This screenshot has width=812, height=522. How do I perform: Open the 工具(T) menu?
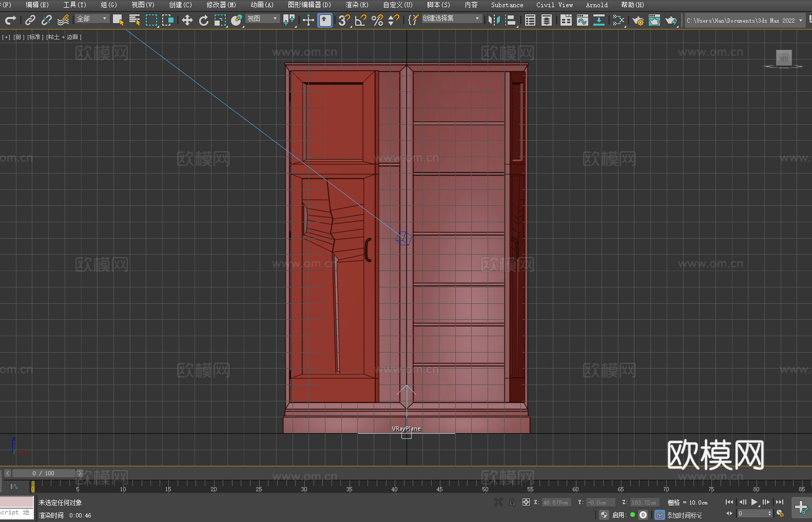[x=74, y=5]
